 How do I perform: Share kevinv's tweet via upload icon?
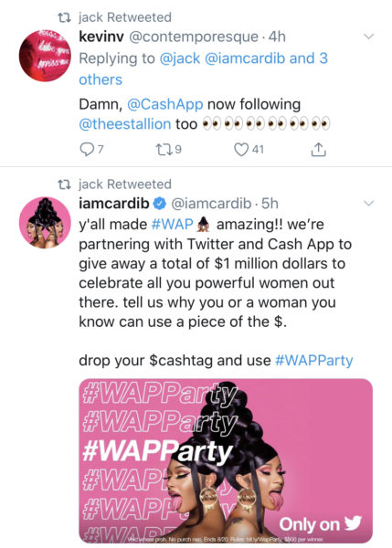pos(318,149)
